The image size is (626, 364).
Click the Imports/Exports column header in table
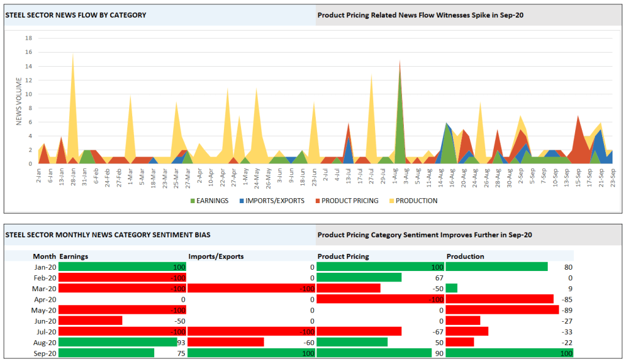pyautogui.click(x=217, y=256)
